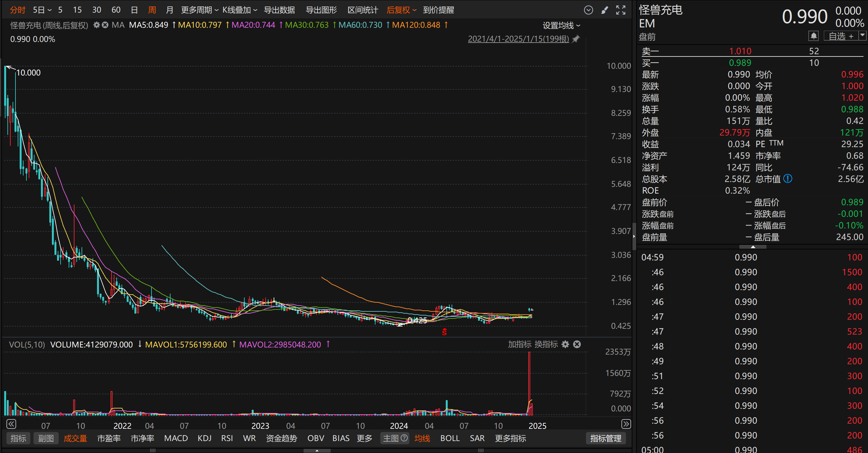This screenshot has width=868, height=453.
Task: Select the 15 minute period
Action: (77, 10)
